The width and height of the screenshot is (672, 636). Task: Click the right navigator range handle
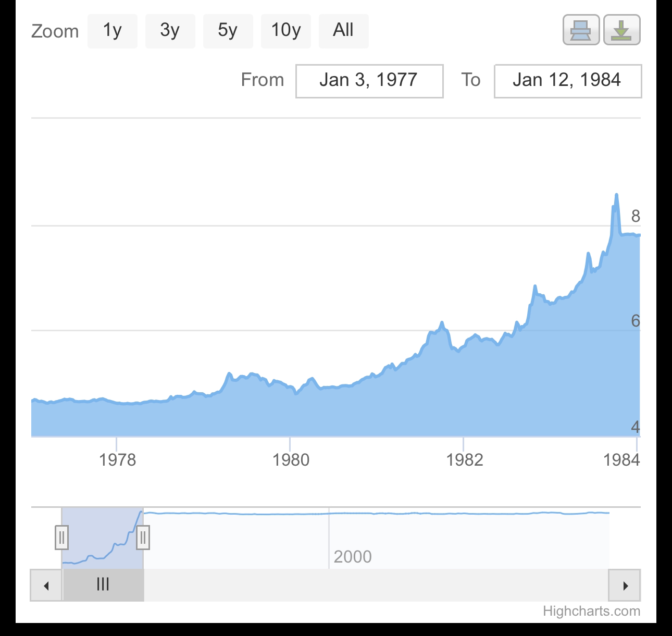pyautogui.click(x=143, y=538)
